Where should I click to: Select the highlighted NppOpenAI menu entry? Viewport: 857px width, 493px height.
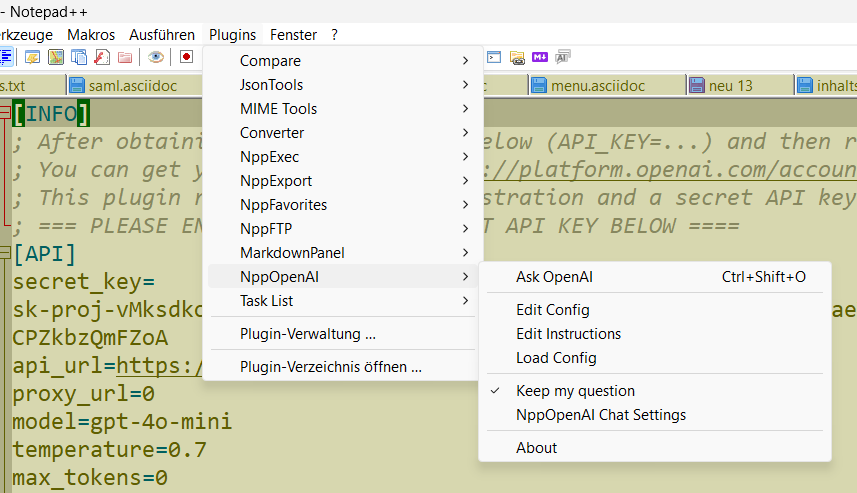343,277
